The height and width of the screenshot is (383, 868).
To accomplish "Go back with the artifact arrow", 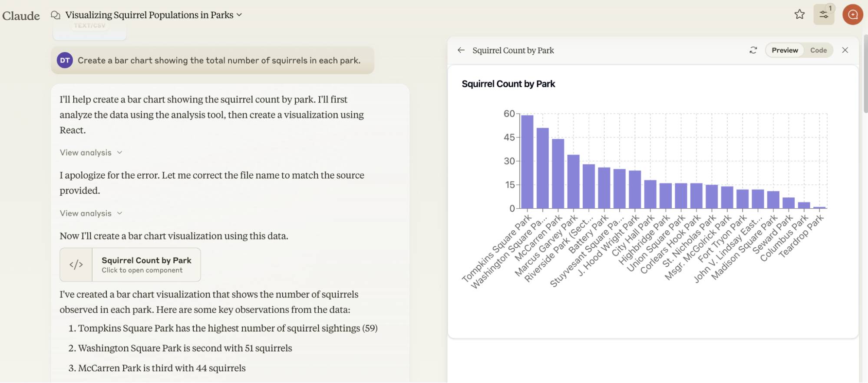I will click(461, 50).
